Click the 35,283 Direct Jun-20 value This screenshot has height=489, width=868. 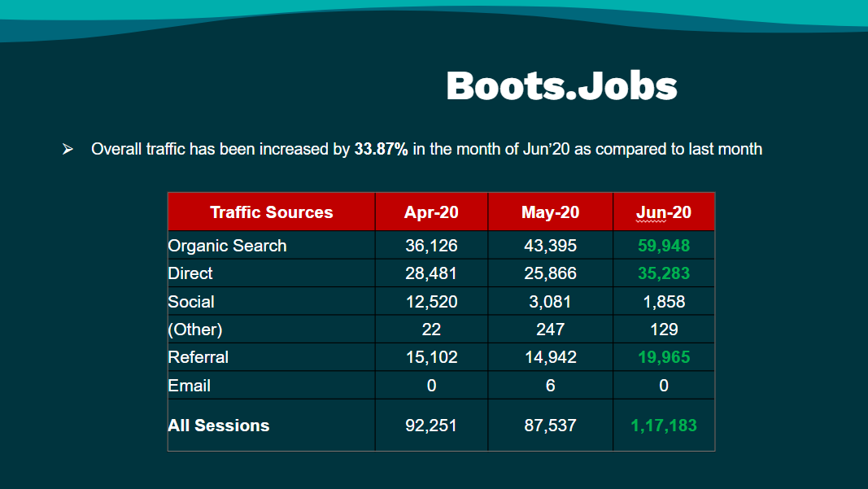pos(664,273)
